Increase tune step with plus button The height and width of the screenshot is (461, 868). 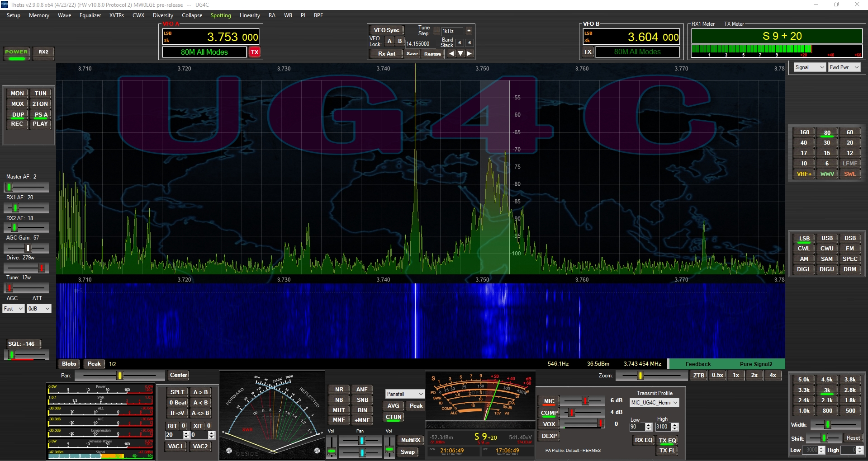click(469, 31)
